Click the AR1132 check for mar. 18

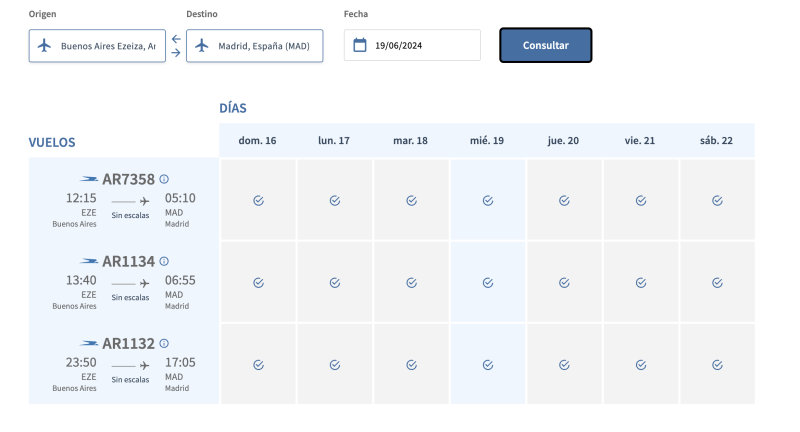[x=411, y=364]
